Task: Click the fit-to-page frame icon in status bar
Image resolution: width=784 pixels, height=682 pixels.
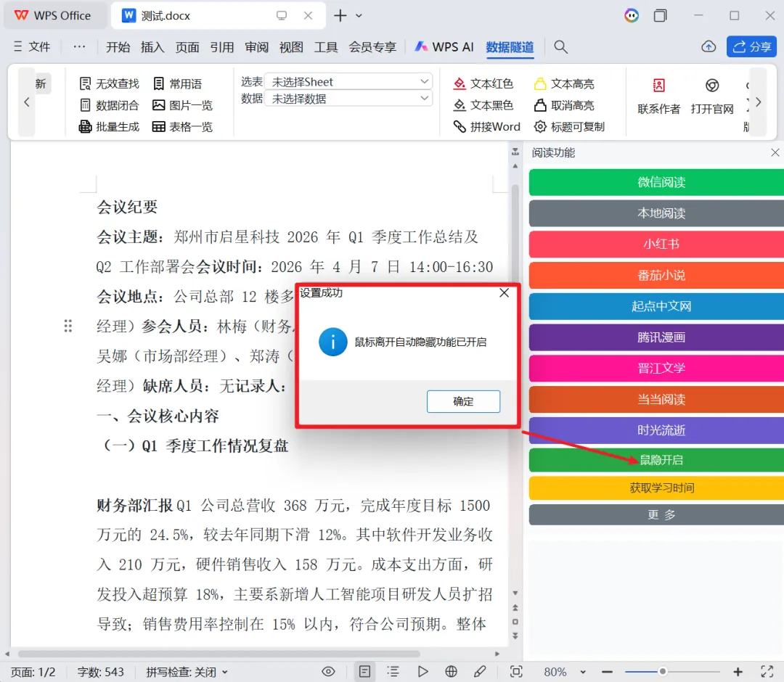Action: [516, 672]
